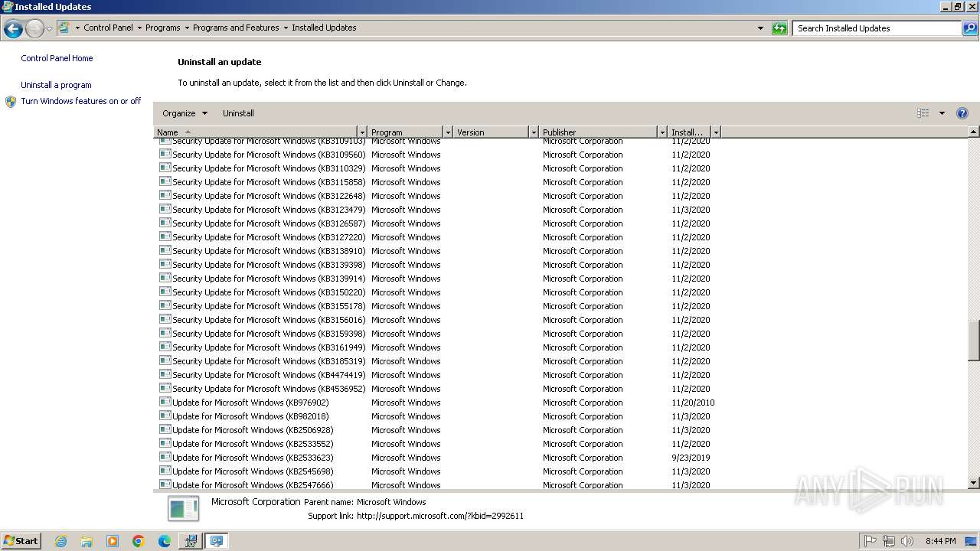Click the search magnifier button

[x=970, y=28]
